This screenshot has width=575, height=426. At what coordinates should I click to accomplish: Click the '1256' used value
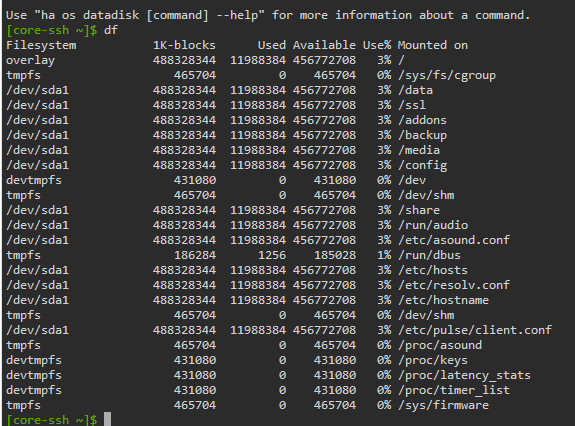pyautogui.click(x=272, y=255)
